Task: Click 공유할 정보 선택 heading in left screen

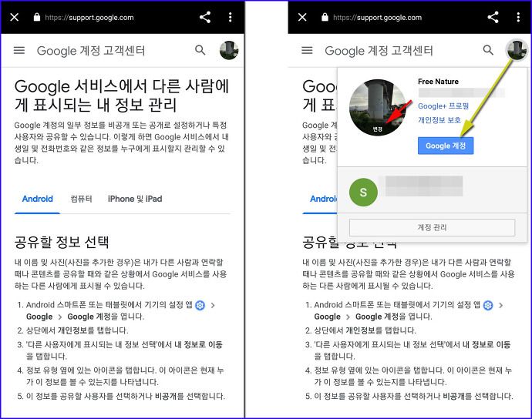Action: pyautogui.click(x=62, y=242)
